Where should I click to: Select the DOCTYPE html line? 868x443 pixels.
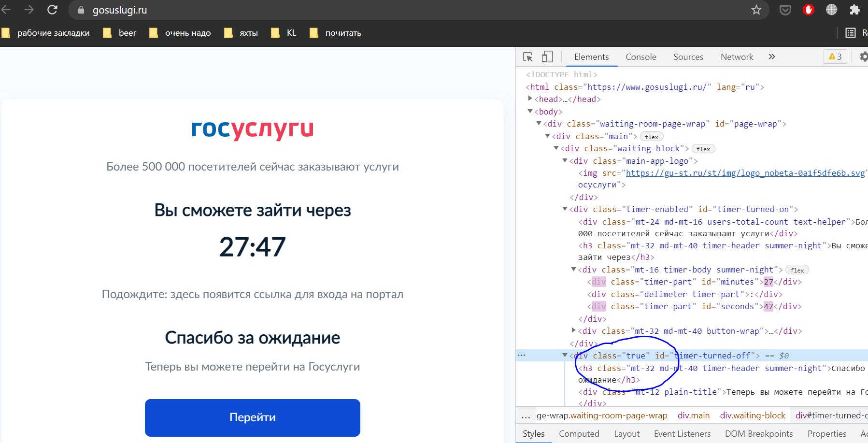562,74
